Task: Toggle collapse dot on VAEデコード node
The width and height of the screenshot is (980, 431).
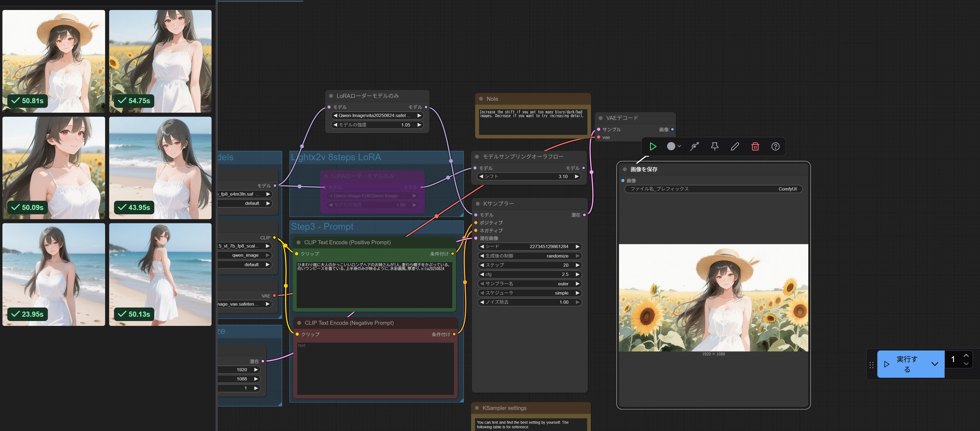Action: 601,118
